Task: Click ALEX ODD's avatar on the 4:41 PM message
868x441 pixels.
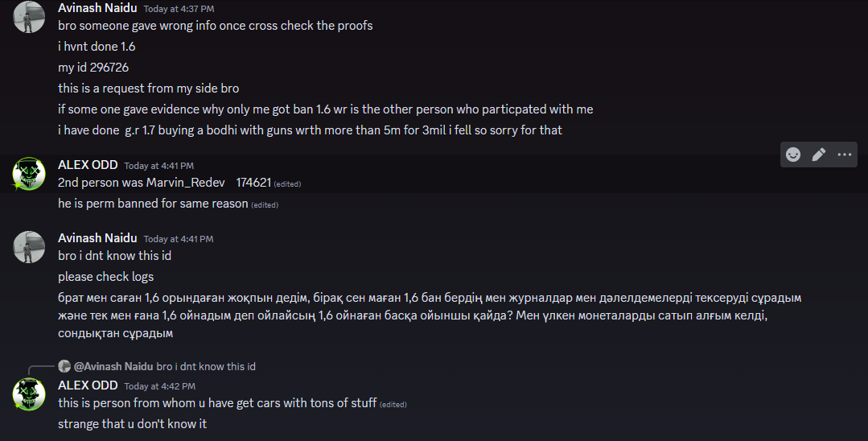Action: (x=29, y=174)
